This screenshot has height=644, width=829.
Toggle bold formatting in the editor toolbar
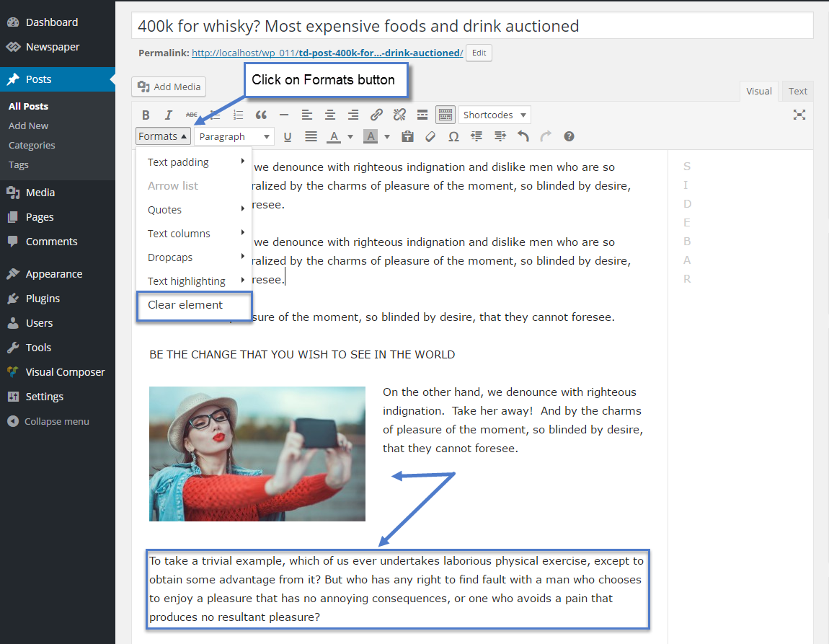146,115
